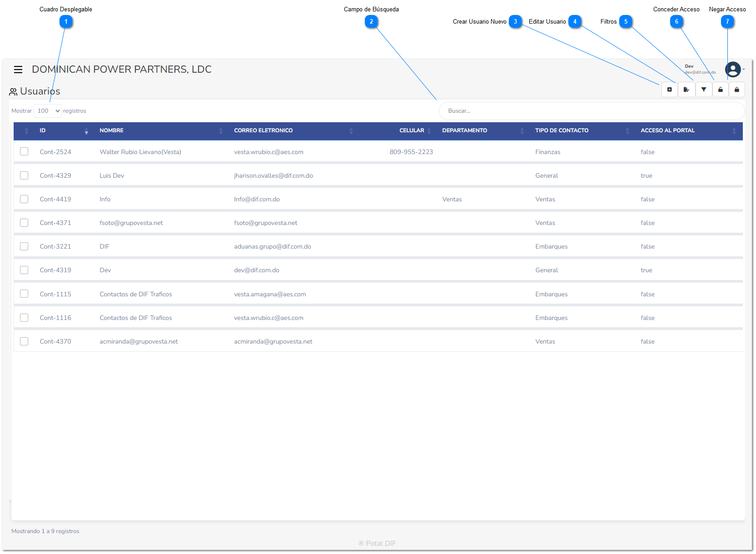The height and width of the screenshot is (554, 756).
Task: Click the Cont-4370 ID cell
Action: point(55,341)
